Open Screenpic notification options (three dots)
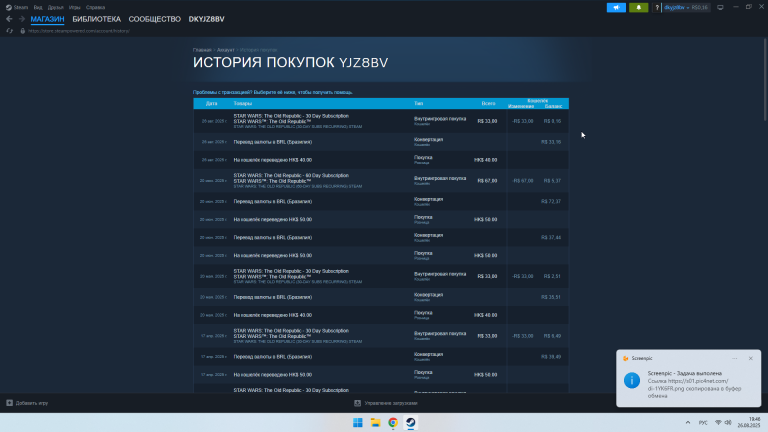Image resolution: width=768 pixels, height=432 pixels. pos(734,359)
